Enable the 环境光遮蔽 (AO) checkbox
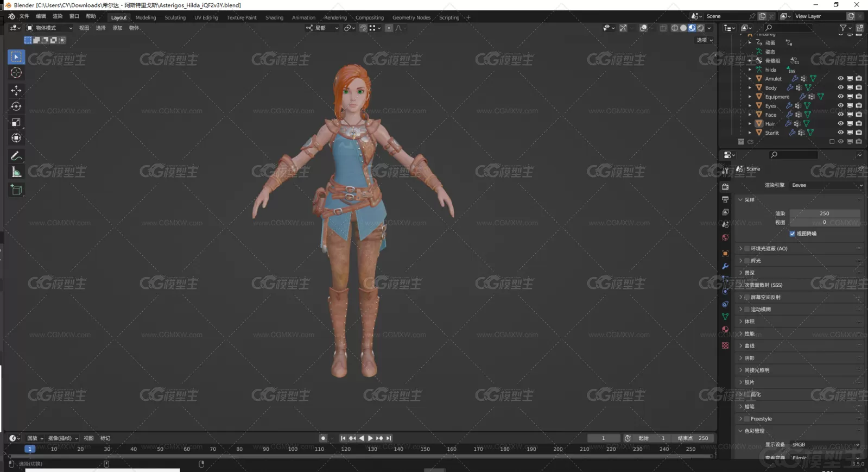The width and height of the screenshot is (868, 472). [x=747, y=248]
